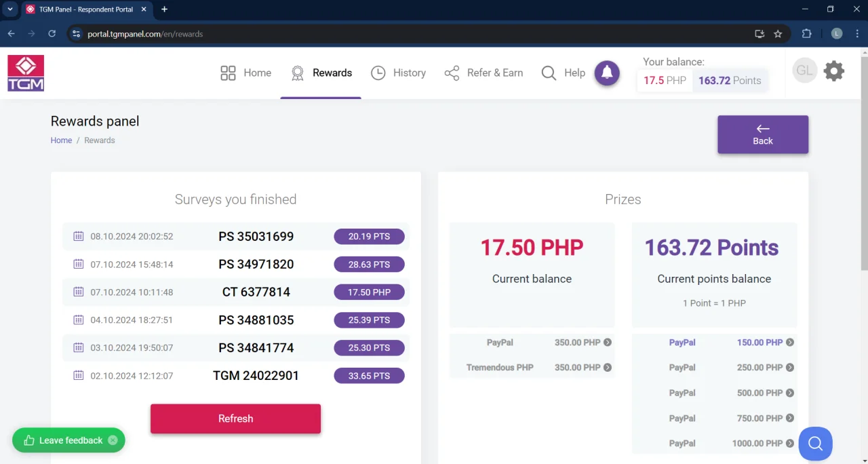Open the notification bell
Screen dimensions: 868x464
607,73
